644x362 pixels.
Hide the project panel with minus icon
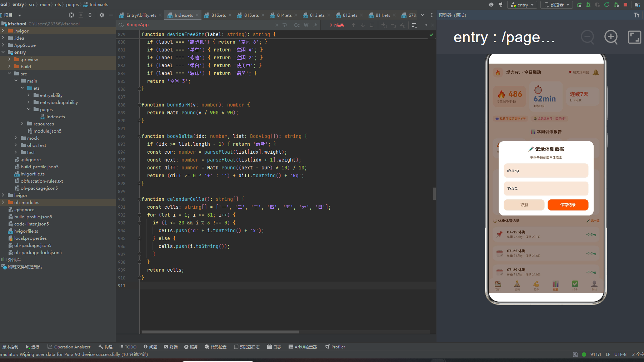[111, 15]
